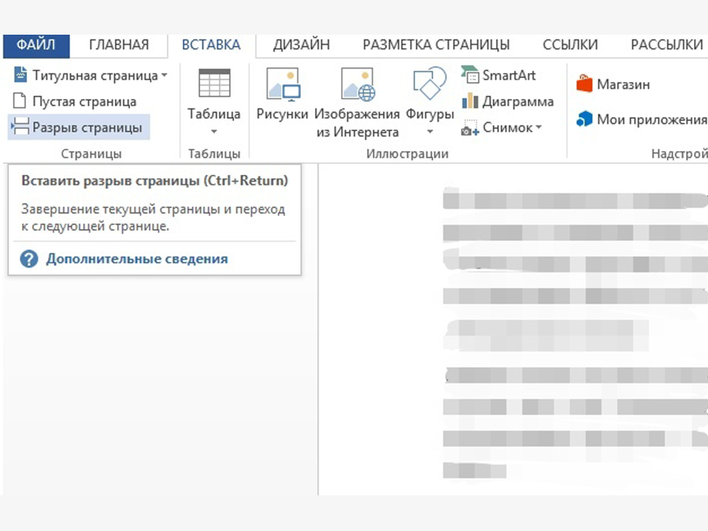Expand the Фигуры dropdown arrow
Screen dimensions: 708x531
point(430,132)
